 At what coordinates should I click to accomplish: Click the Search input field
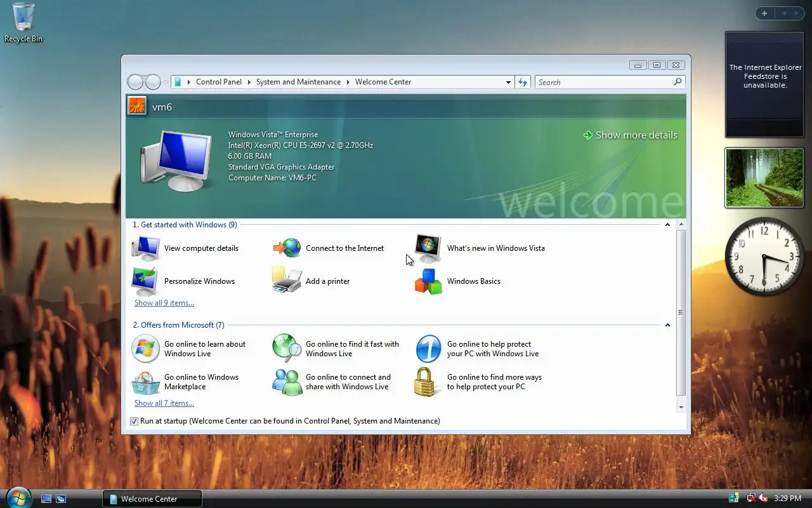pos(604,82)
